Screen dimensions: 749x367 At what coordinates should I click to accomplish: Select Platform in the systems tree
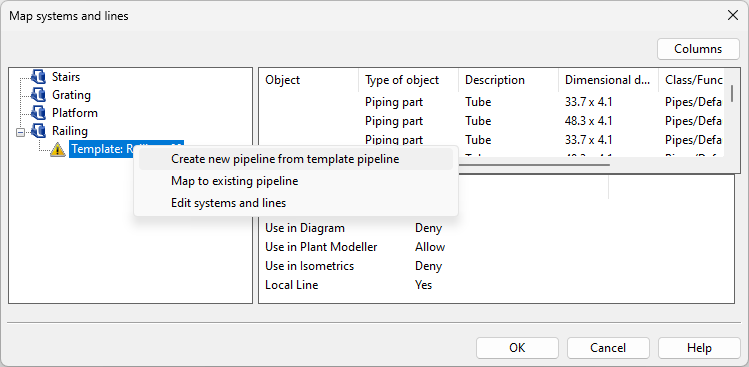click(x=75, y=113)
